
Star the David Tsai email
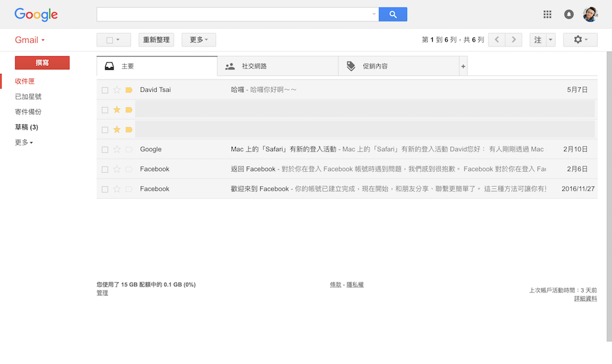117,90
